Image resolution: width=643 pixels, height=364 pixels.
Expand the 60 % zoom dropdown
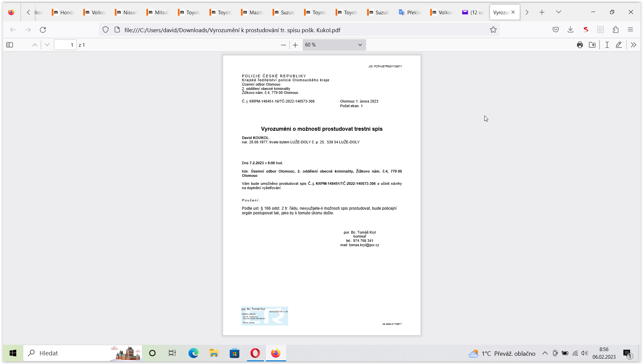pyautogui.click(x=334, y=45)
